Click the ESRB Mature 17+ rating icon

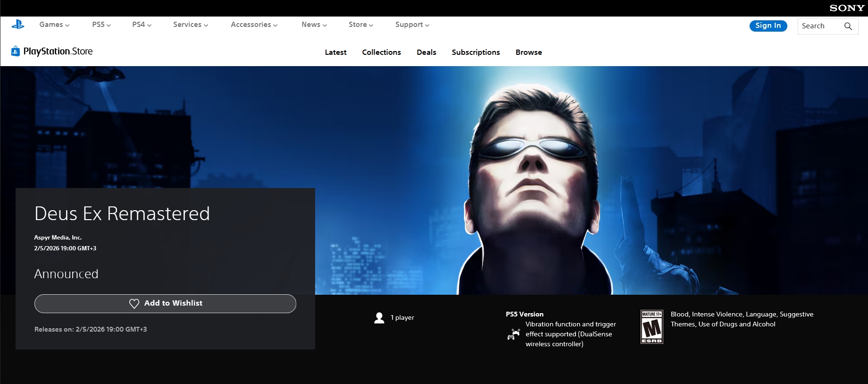click(x=652, y=327)
